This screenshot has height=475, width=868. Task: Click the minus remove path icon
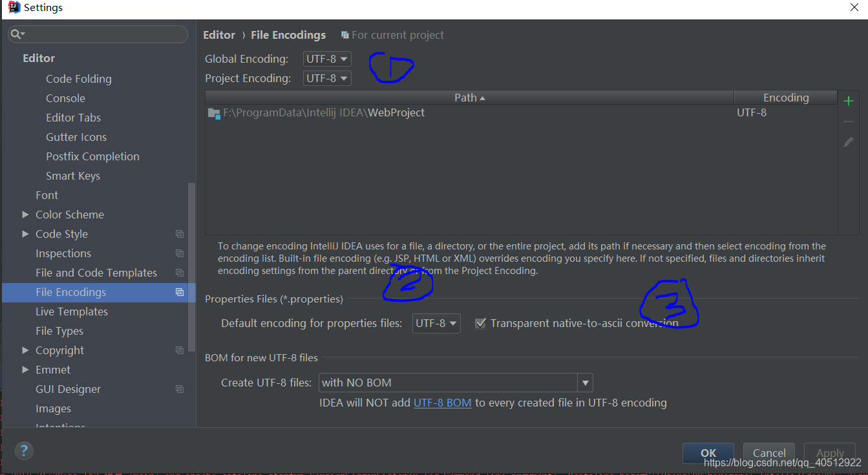tap(849, 121)
